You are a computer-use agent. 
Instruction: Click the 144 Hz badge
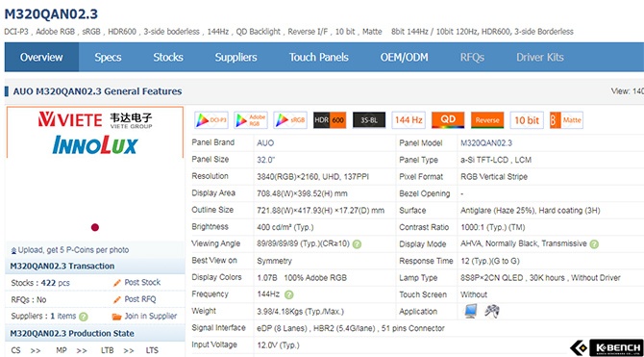coord(409,120)
